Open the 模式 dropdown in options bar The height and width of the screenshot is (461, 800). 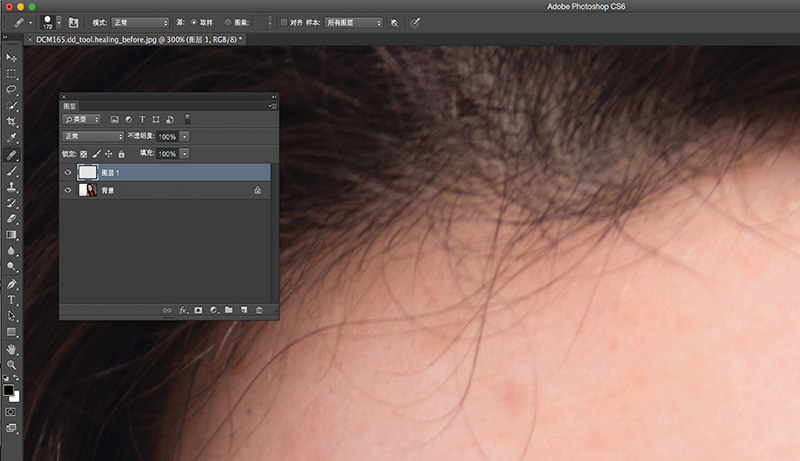pos(138,21)
